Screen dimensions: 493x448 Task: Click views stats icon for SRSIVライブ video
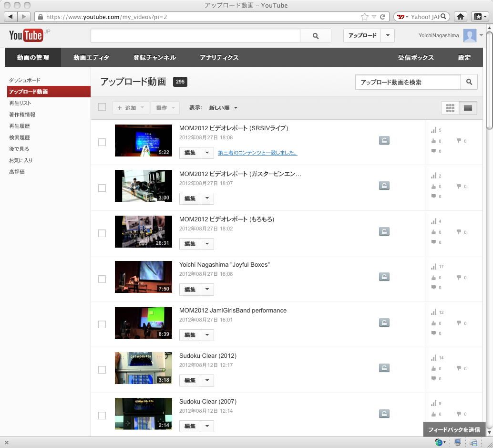tap(433, 130)
